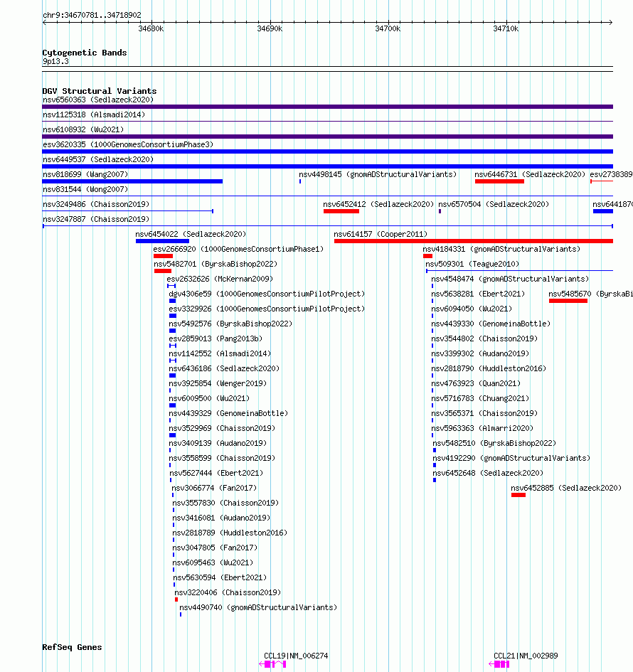Select the nsv6454022 (Sedlazeck2020) blue bar
The height and width of the screenshot is (672, 633).
pos(162,241)
